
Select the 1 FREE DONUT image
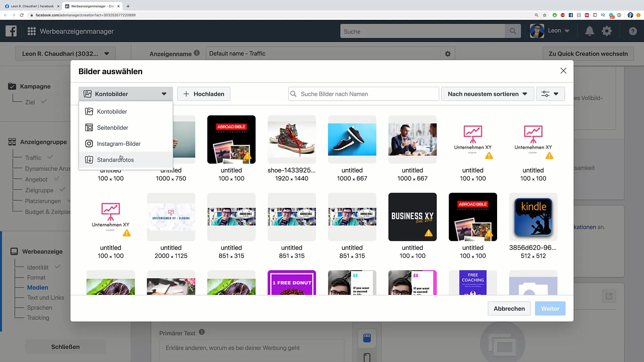tap(292, 283)
